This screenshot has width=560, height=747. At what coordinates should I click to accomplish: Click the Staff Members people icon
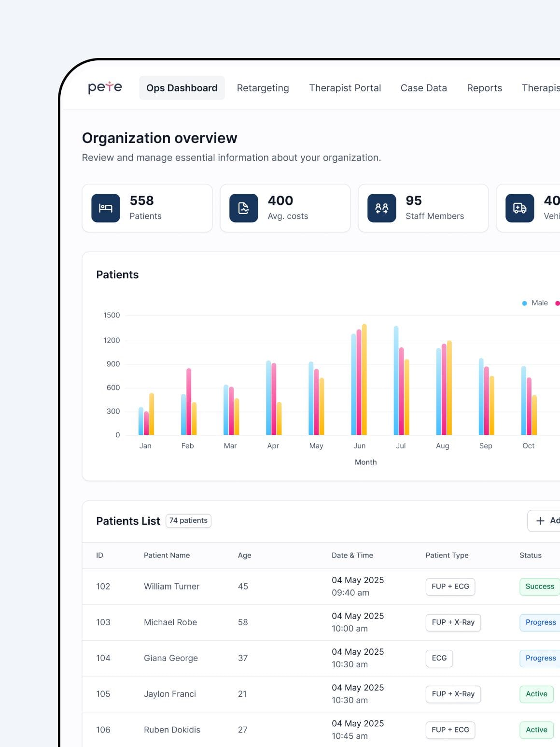pos(382,208)
